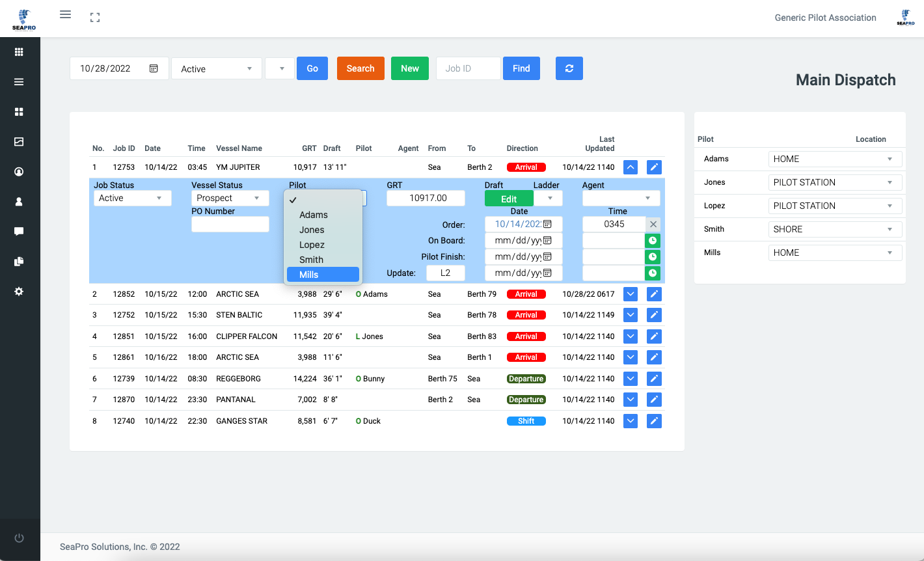Click edit pencil for ARCTIC SEA job 12852
The image size is (924, 561).
click(654, 294)
